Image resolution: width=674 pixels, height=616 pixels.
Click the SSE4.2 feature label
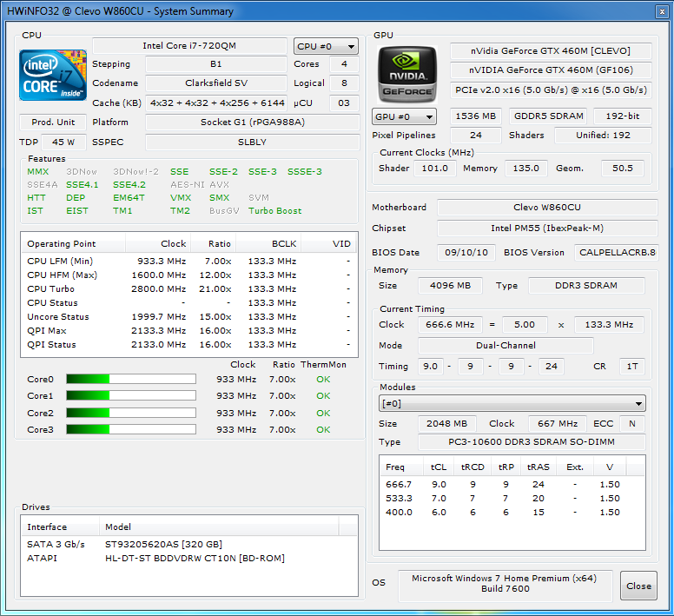(x=129, y=184)
